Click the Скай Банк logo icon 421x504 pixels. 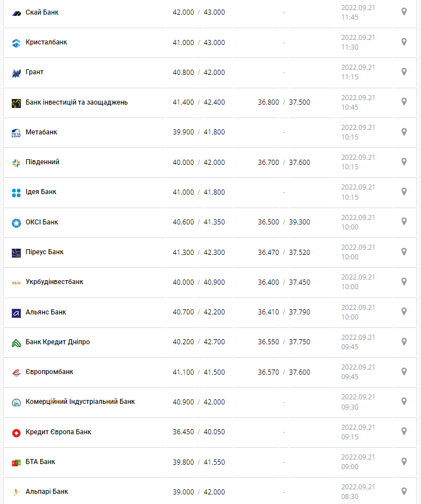16,12
